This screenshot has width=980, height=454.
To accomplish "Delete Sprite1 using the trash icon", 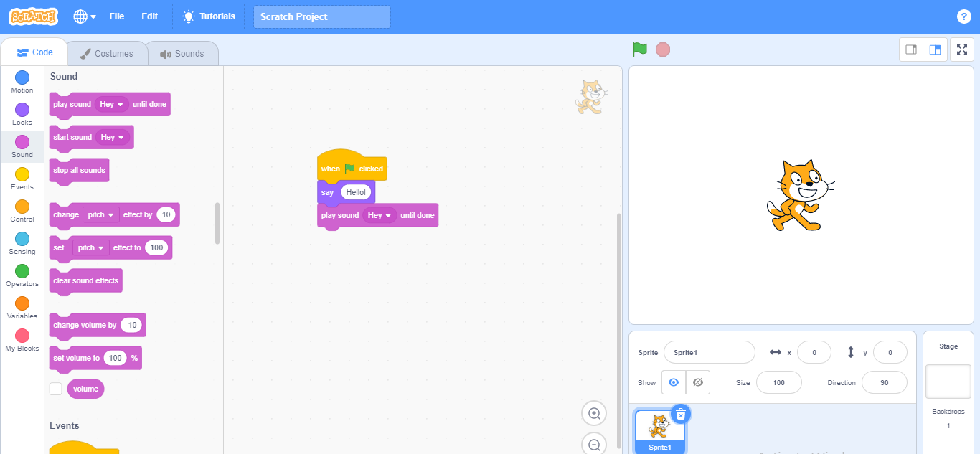I will click(681, 414).
